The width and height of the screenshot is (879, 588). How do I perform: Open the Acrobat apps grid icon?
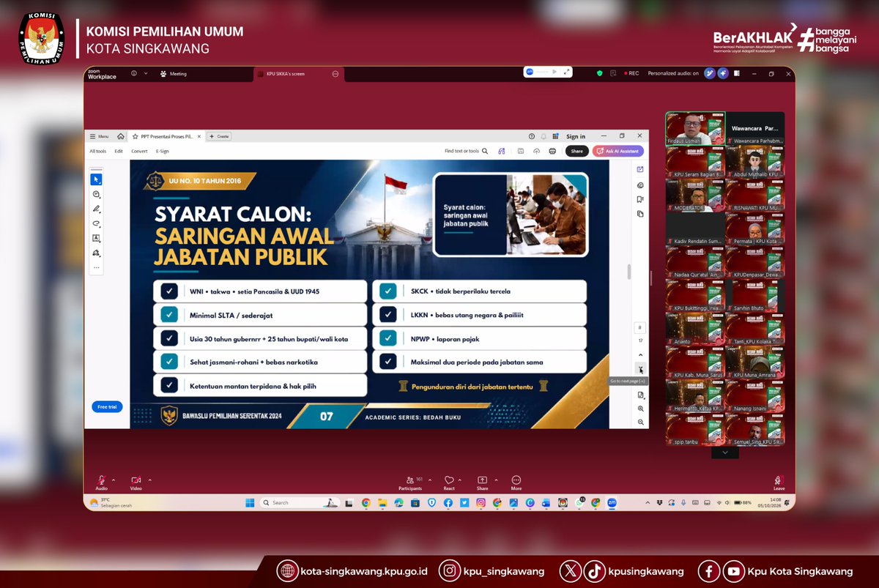pyautogui.click(x=556, y=136)
